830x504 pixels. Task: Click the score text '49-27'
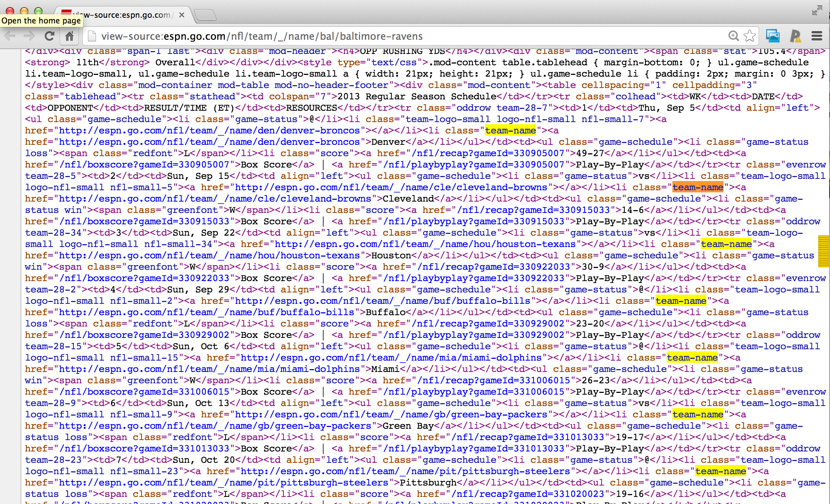tap(590, 153)
